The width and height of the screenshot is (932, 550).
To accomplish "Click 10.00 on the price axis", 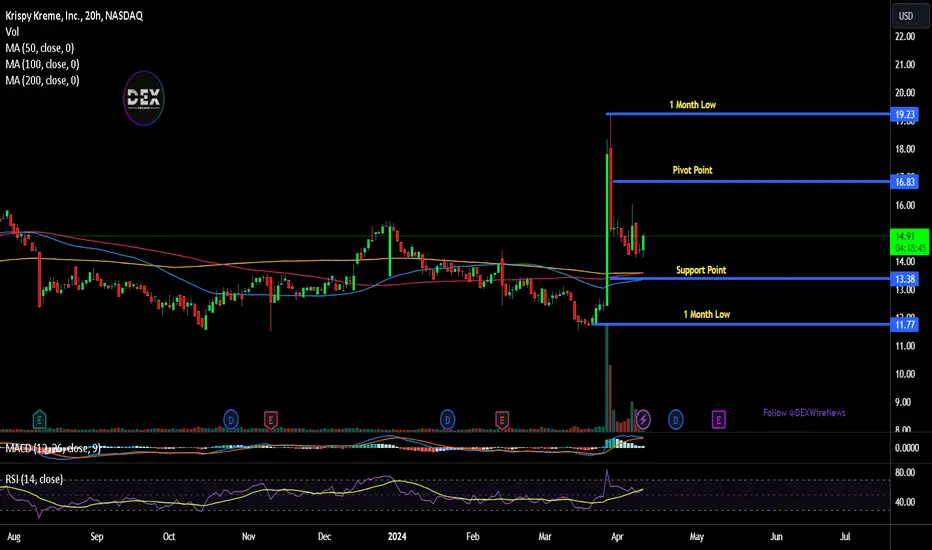I will pos(905,374).
